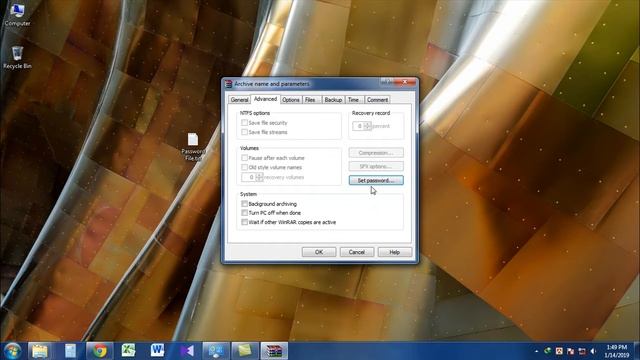This screenshot has height=360, width=640.
Task: Confirm with the OK button
Action: coord(319,252)
